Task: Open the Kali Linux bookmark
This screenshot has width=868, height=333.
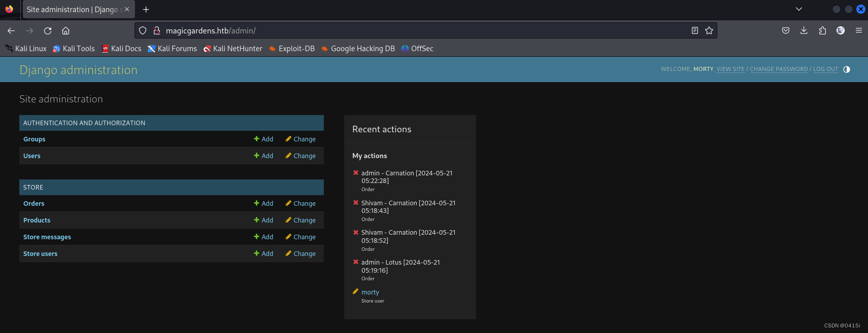Action: (26, 49)
